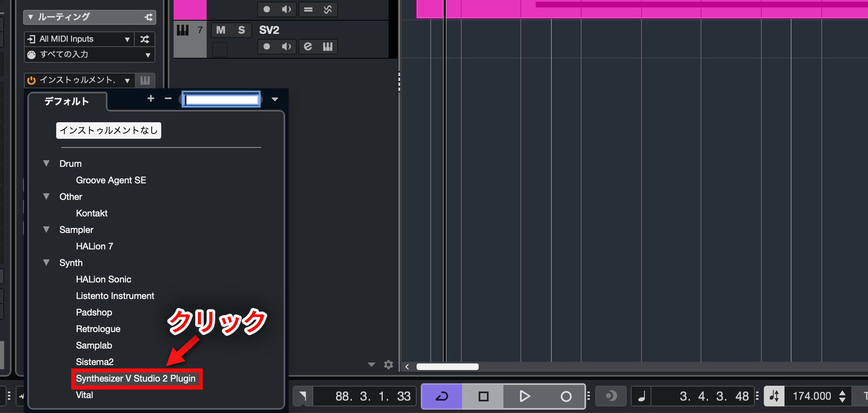Click the punch/pre-roll half-circle icon
The image size is (868, 413).
tap(611, 396)
